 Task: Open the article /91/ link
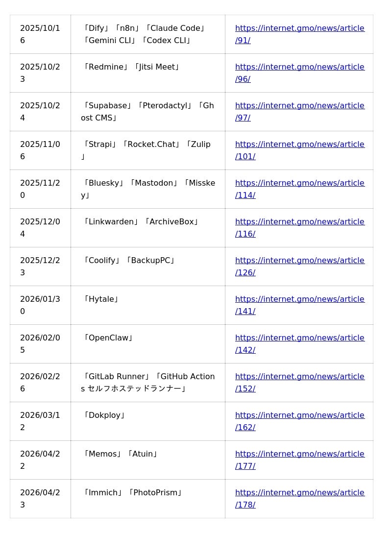tap(299, 28)
